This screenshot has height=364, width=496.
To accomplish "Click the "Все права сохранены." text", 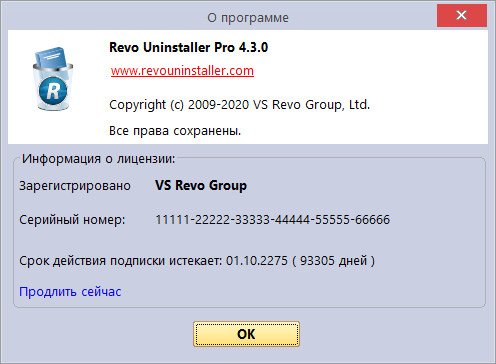I will click(175, 131).
